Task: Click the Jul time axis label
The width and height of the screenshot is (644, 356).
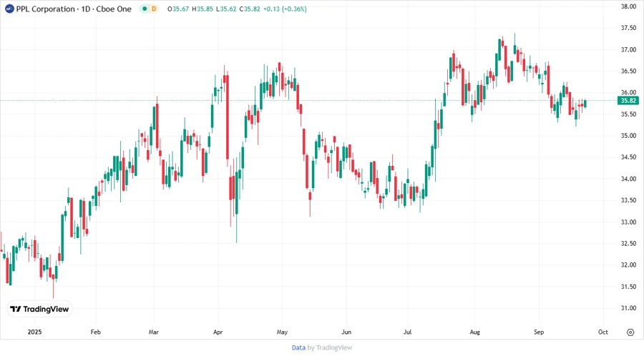Action: coord(407,332)
